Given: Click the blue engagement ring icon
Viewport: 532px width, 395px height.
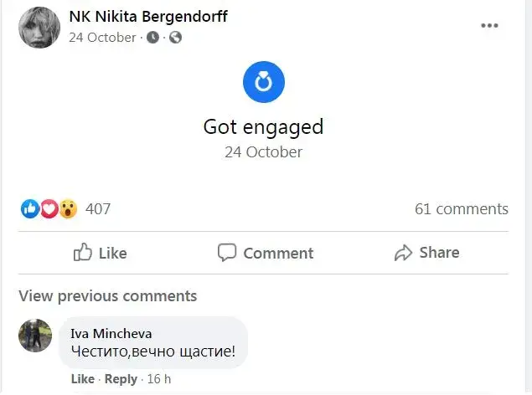Looking at the screenshot, I should pyautogui.click(x=264, y=82).
